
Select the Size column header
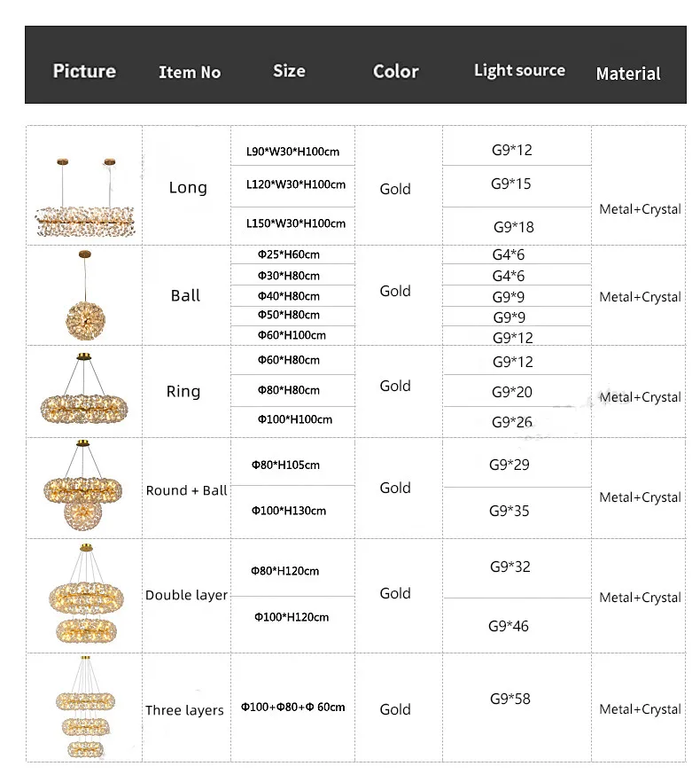(x=289, y=71)
